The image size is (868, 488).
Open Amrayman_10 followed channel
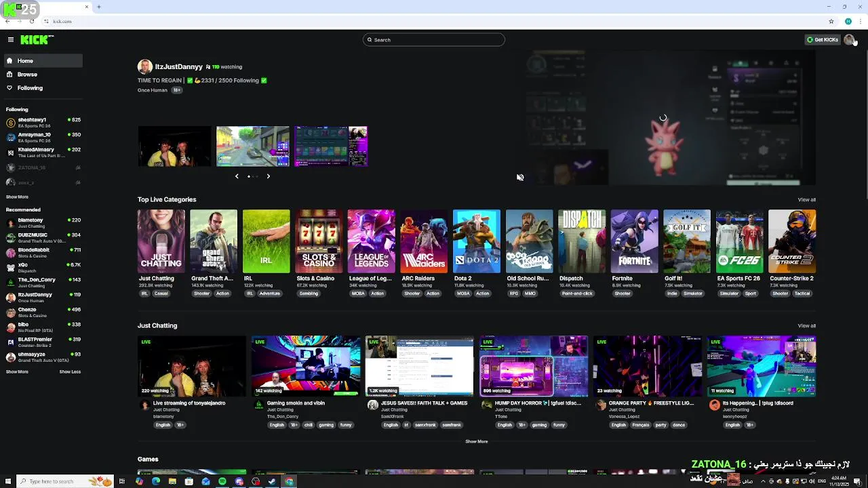click(x=42, y=138)
